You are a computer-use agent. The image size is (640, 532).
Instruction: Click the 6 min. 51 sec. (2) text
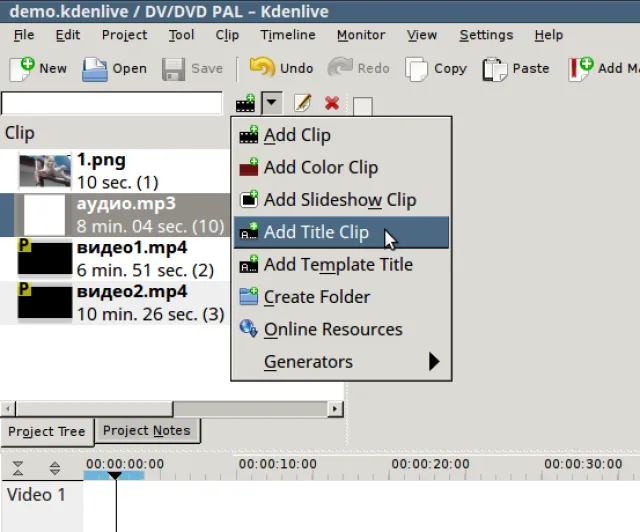point(145,270)
